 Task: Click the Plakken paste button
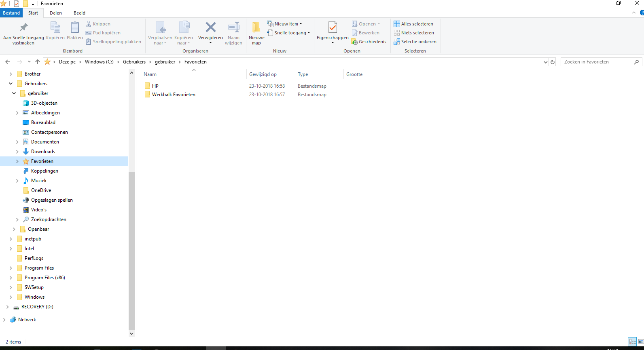pyautogui.click(x=75, y=31)
